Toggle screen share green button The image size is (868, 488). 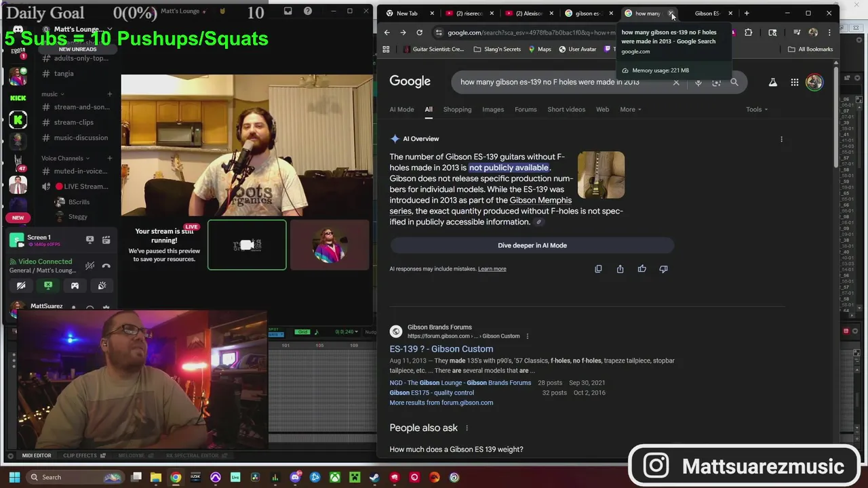[x=48, y=285]
